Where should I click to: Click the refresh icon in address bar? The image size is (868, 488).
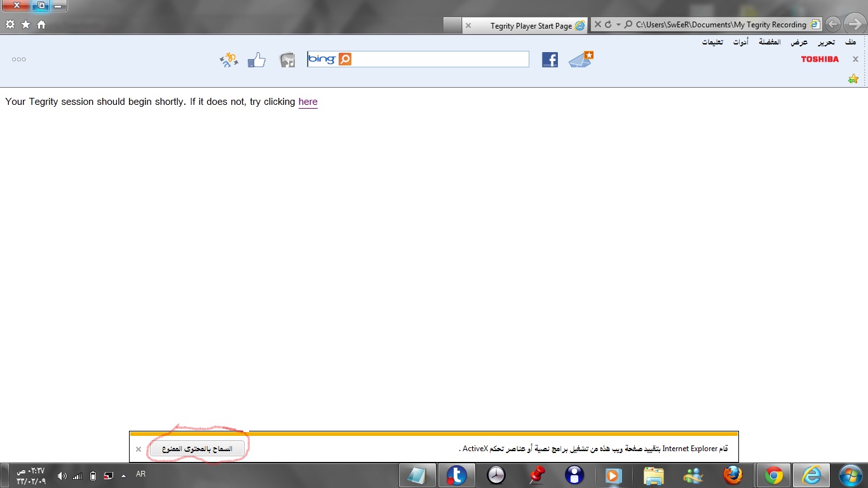pyautogui.click(x=608, y=25)
